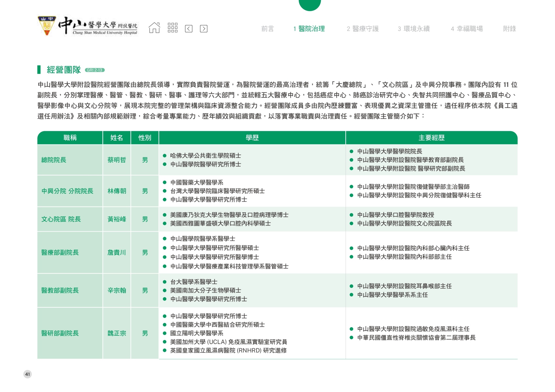The height and width of the screenshot is (392, 555).
Task: Select the 總院院長 row title
Action: 54,160
